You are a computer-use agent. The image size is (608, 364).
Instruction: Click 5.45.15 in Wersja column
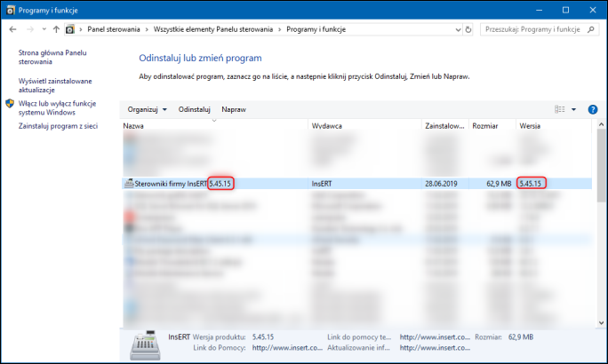point(531,184)
